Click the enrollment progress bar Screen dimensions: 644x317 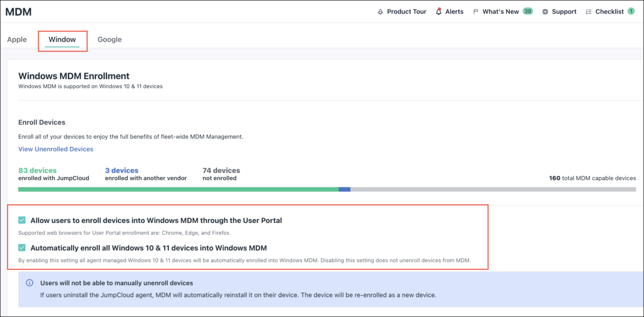(x=293, y=189)
